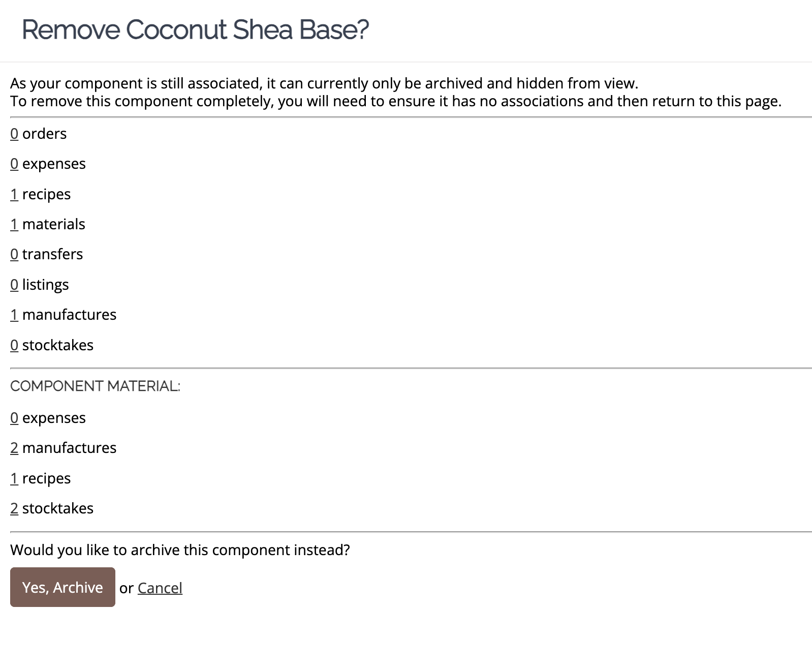Open the 0 transfers count link
812x670 pixels.
[14, 254]
